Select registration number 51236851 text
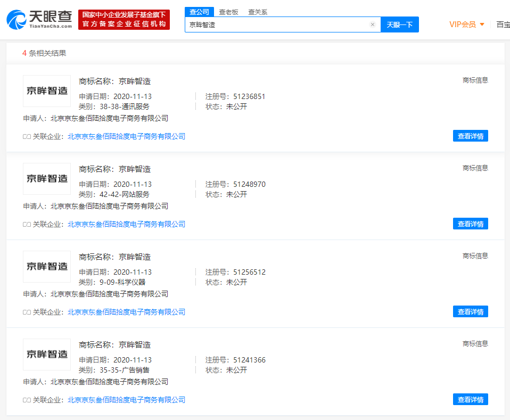Viewport: 510px width, 420px height. (x=249, y=97)
